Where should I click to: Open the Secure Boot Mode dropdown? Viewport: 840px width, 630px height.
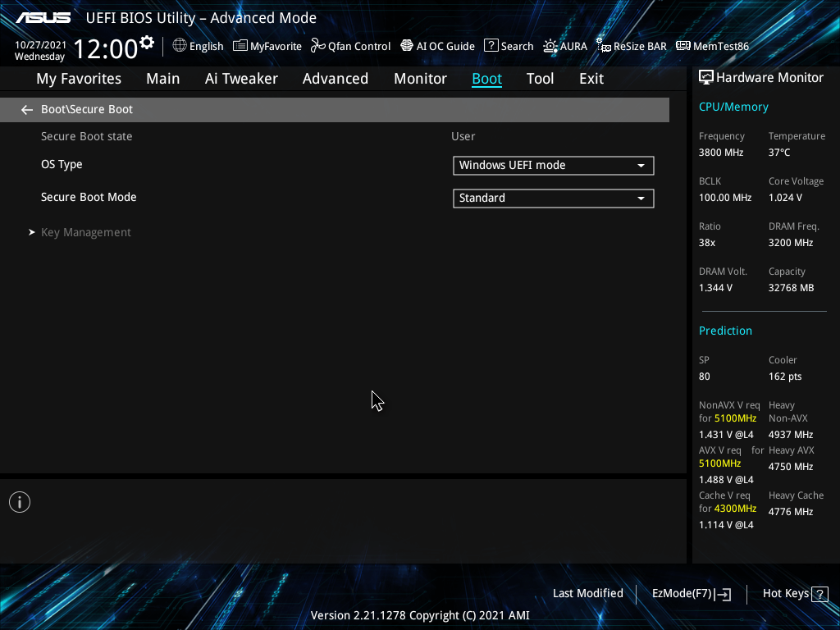[x=553, y=198]
